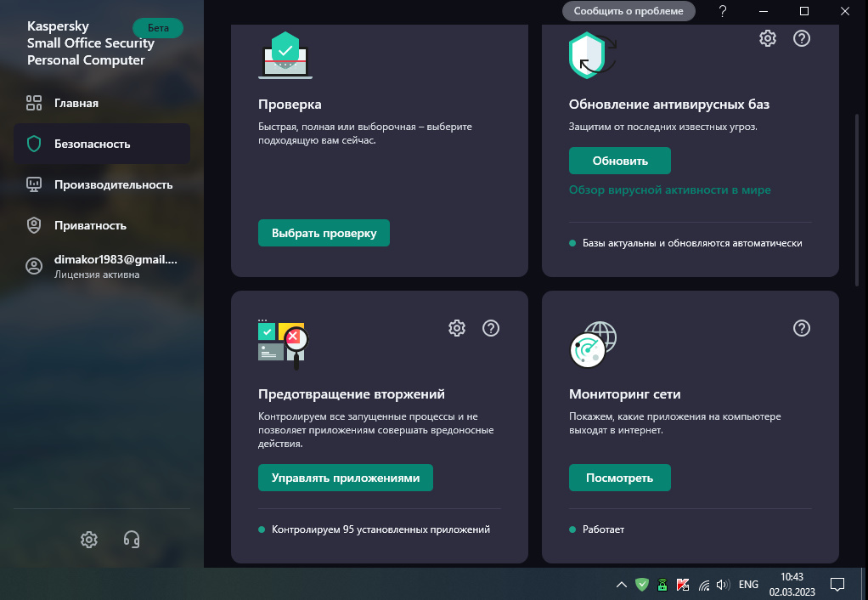Click Kaspersky Small Office Security title
868x600 pixels.
[91, 43]
